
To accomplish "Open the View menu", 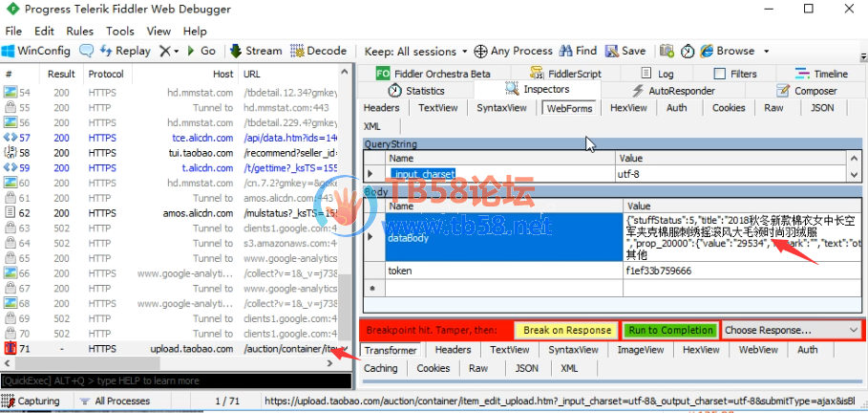I will click(x=159, y=31).
